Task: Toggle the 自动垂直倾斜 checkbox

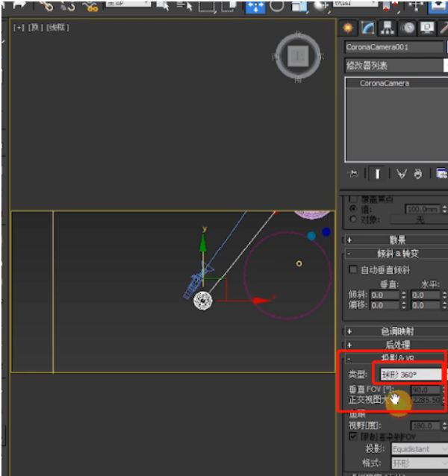Action: (353, 269)
